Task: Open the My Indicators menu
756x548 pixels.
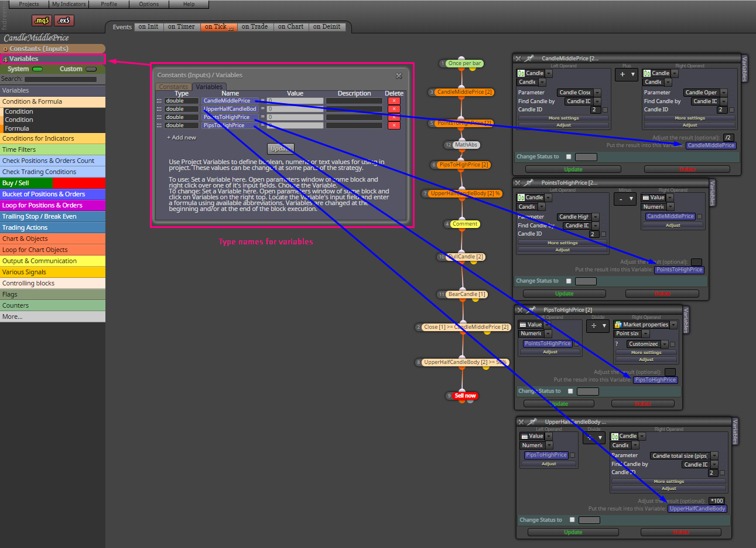Action: point(69,4)
